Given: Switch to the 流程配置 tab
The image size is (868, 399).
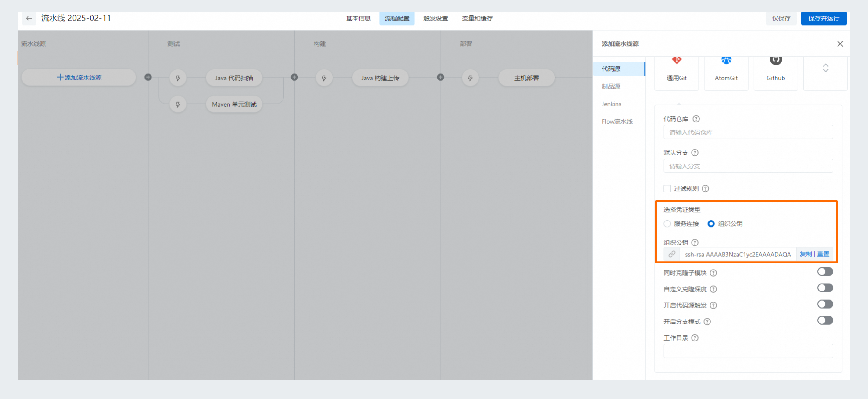Looking at the screenshot, I should coord(397,19).
